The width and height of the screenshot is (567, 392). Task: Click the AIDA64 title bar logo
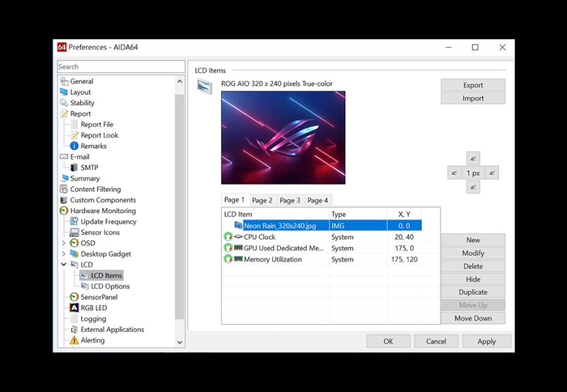62,47
